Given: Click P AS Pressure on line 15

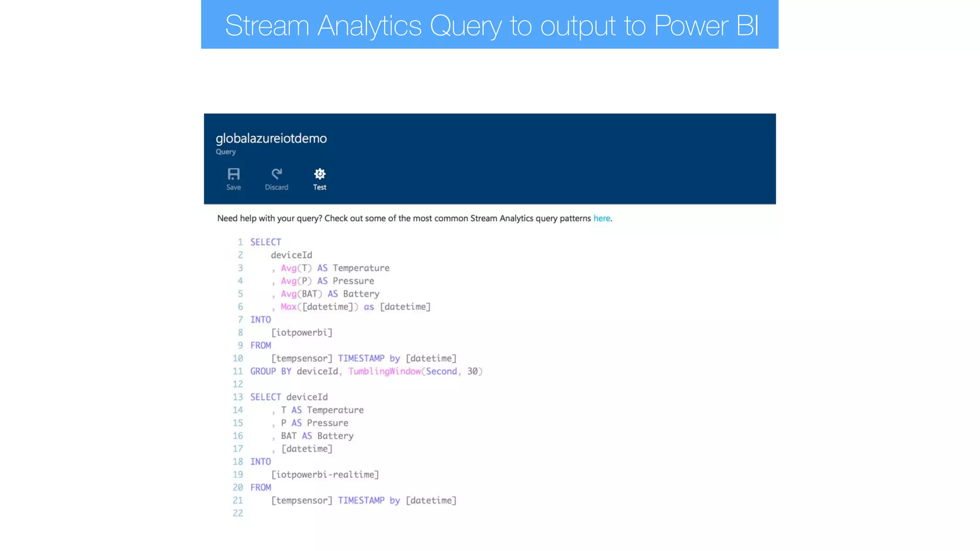Looking at the screenshot, I should tap(314, 423).
